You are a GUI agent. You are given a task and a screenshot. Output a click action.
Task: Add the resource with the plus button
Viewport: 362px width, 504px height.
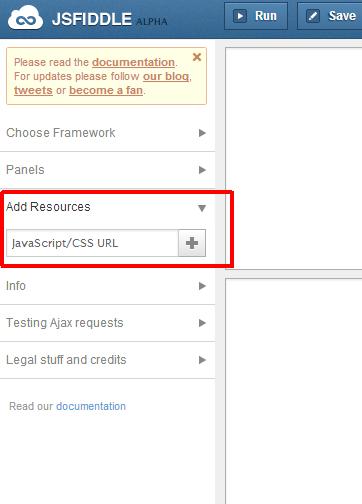point(192,243)
